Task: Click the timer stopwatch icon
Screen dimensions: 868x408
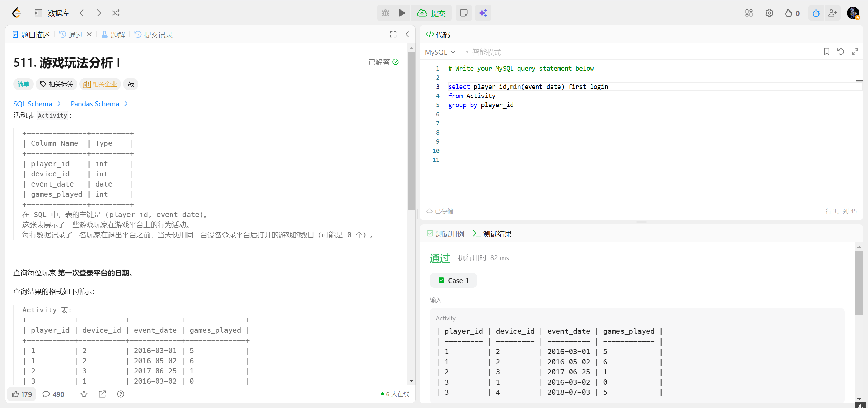Action: click(x=816, y=13)
